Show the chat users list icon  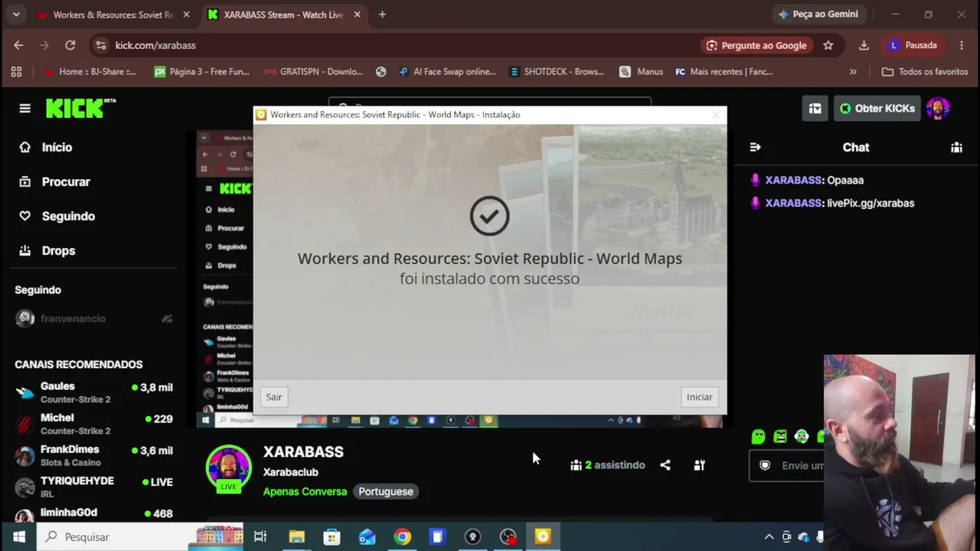[956, 147]
